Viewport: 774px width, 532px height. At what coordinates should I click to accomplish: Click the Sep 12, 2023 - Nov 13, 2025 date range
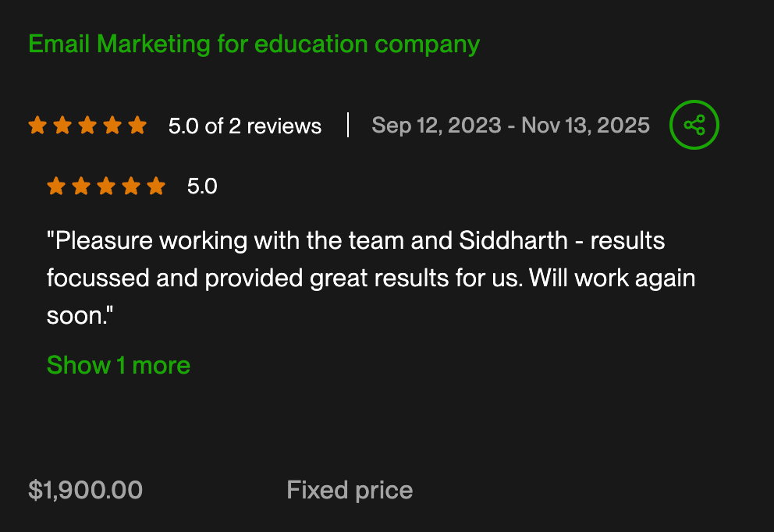pyautogui.click(x=510, y=125)
